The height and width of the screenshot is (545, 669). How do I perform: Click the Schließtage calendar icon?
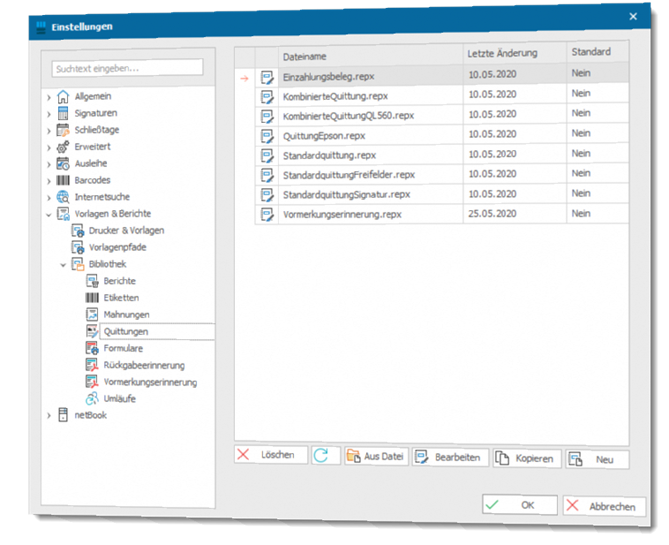tap(63, 130)
